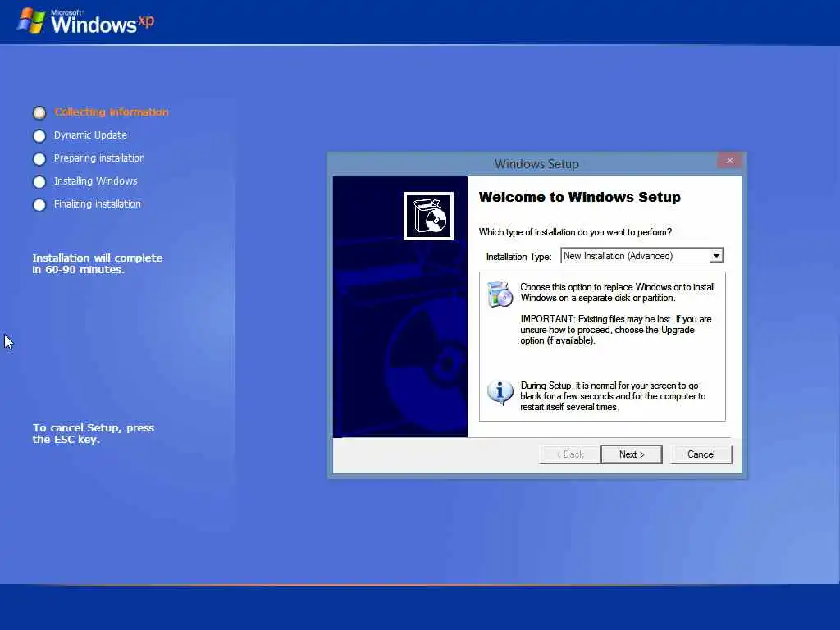Click the Windows XP flag logo
Image resolution: width=840 pixels, height=630 pixels.
tap(31, 21)
